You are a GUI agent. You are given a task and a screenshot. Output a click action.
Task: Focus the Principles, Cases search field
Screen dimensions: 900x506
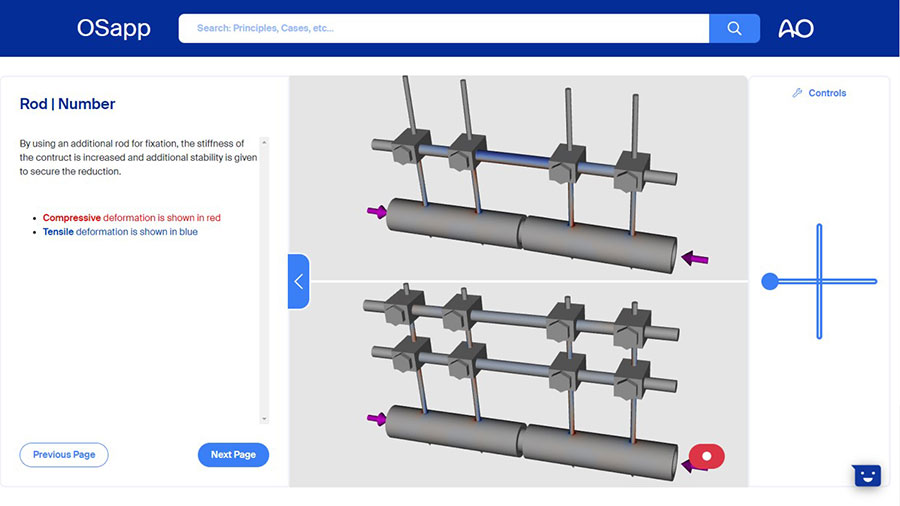click(x=443, y=29)
